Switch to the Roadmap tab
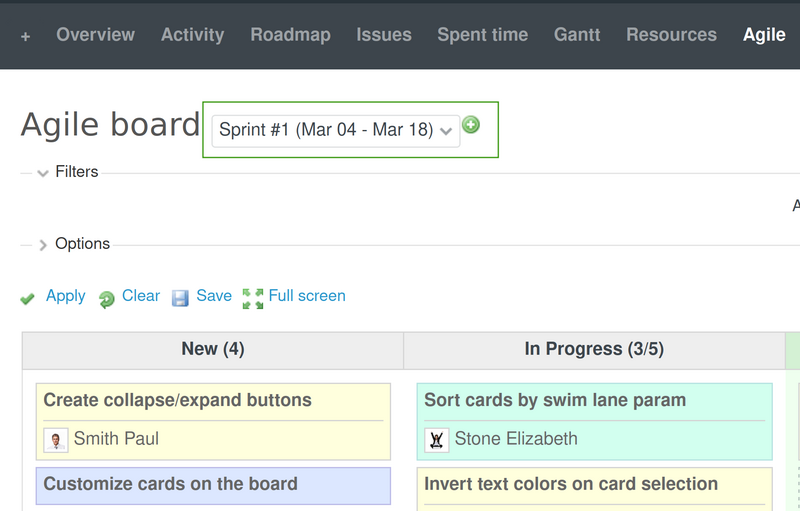Image resolution: width=800 pixels, height=511 pixels. click(290, 34)
